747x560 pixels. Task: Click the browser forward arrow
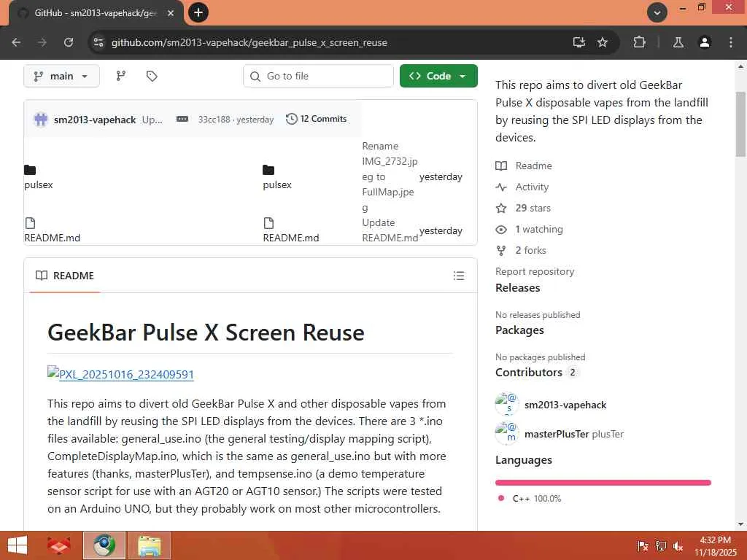(42, 42)
